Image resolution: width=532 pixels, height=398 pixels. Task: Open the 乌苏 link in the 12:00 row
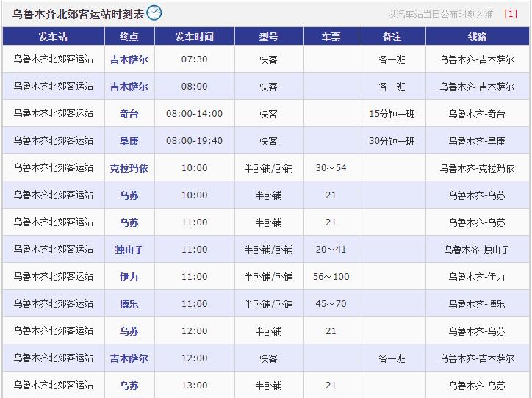click(129, 331)
